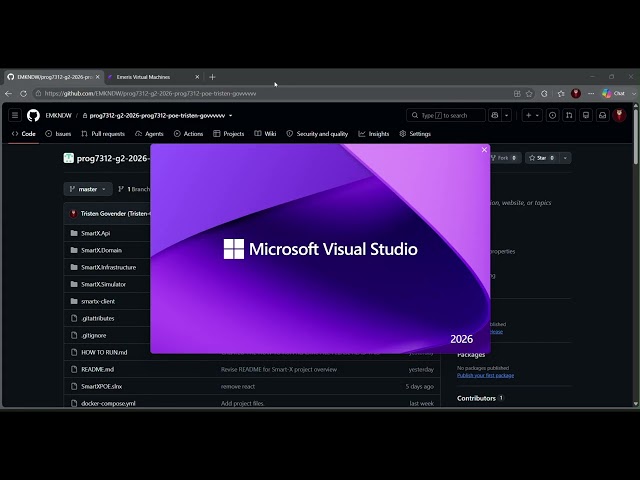Expand the Star list dropdown arrow
The width and height of the screenshot is (640, 480).
(565, 158)
